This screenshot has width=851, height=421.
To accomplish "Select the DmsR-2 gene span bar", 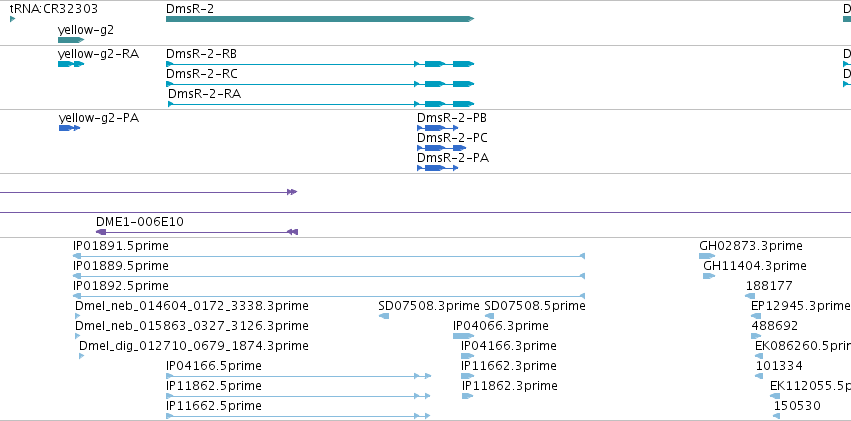I will point(320,19).
